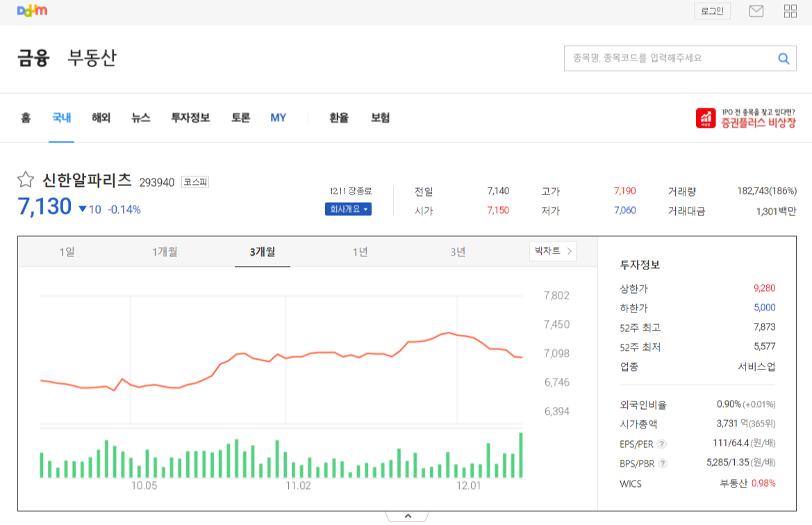Click the change rate -0.14%
Image resolution: width=812 pixels, height=525 pixels.
click(x=124, y=210)
